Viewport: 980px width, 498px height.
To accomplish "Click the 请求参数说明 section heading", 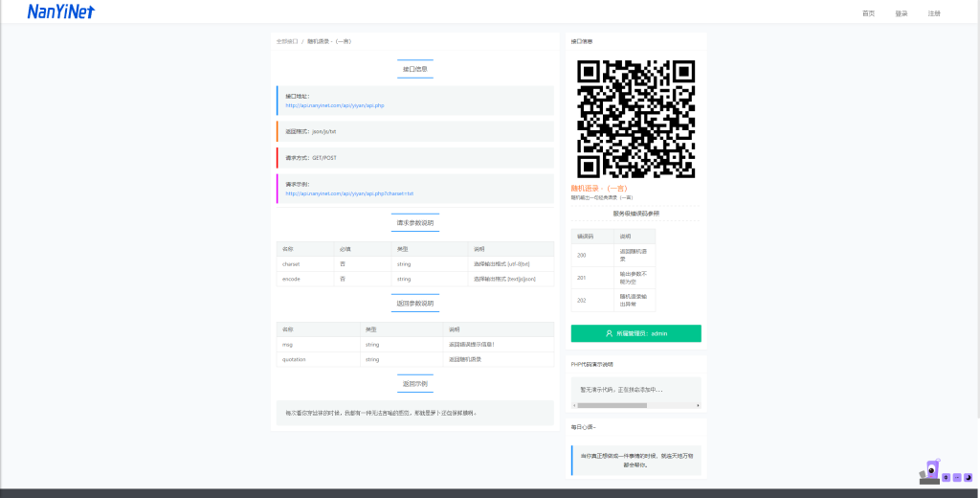I will [415, 223].
